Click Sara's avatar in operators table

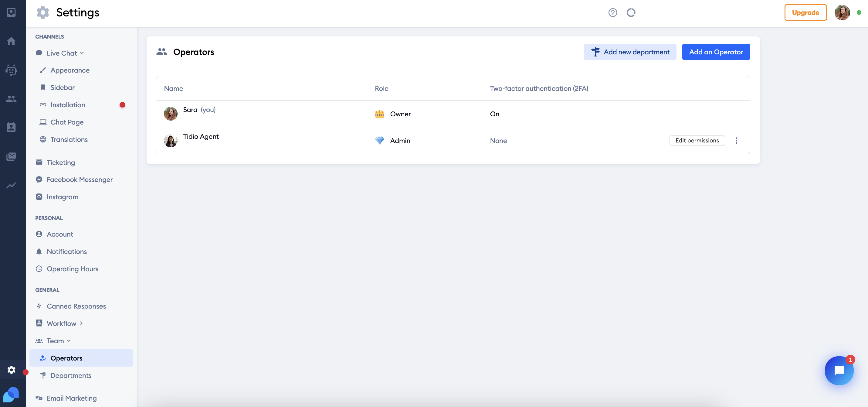click(171, 114)
